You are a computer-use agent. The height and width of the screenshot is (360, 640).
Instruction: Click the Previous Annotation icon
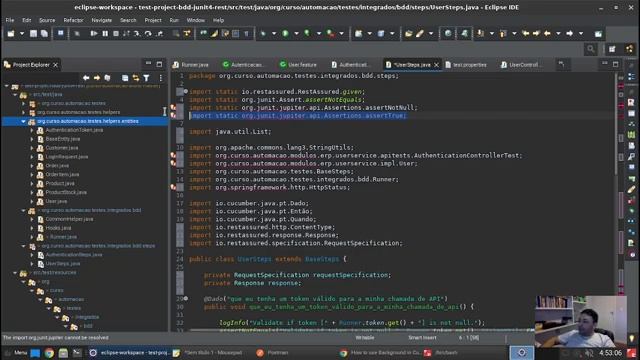coord(503,33)
